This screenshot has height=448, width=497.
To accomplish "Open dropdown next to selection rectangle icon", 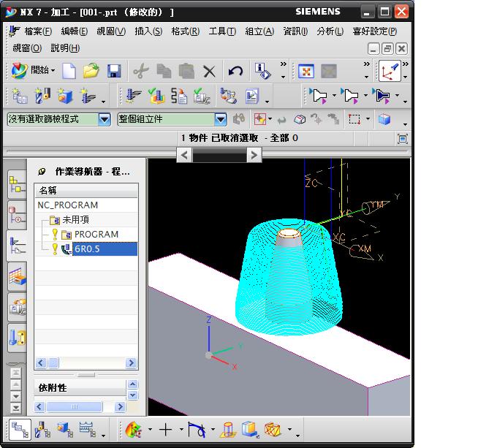I will (x=368, y=119).
